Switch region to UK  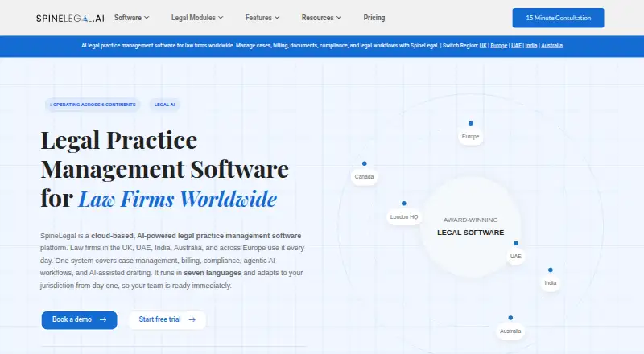(x=483, y=46)
